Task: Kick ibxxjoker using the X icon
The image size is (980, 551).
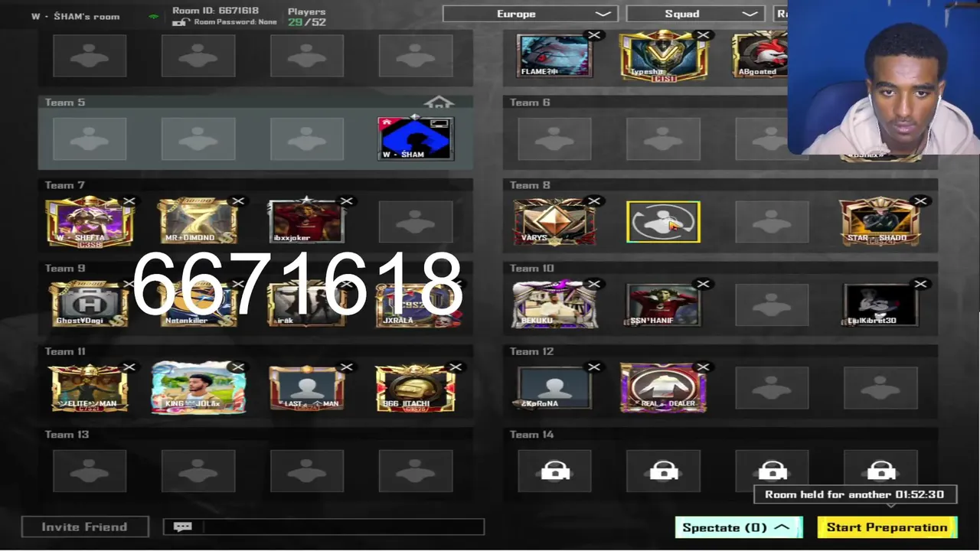Action: (x=347, y=201)
